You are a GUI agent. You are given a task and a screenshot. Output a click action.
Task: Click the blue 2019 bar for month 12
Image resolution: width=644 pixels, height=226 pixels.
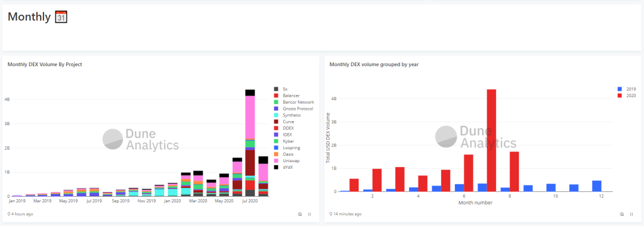pyautogui.click(x=596, y=186)
